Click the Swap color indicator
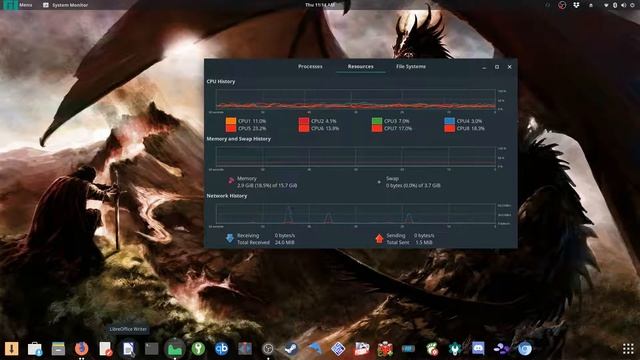Image resolution: width=640 pixels, height=360 pixels. (379, 182)
